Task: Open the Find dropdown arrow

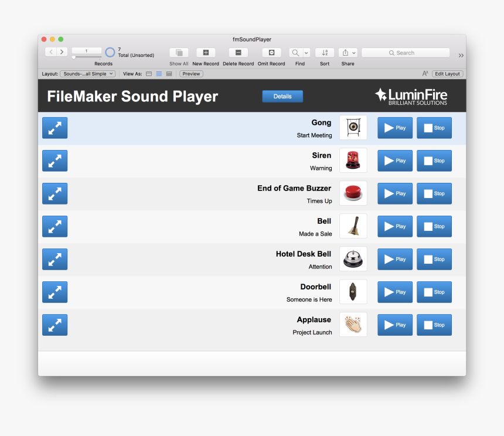Action: [307, 52]
